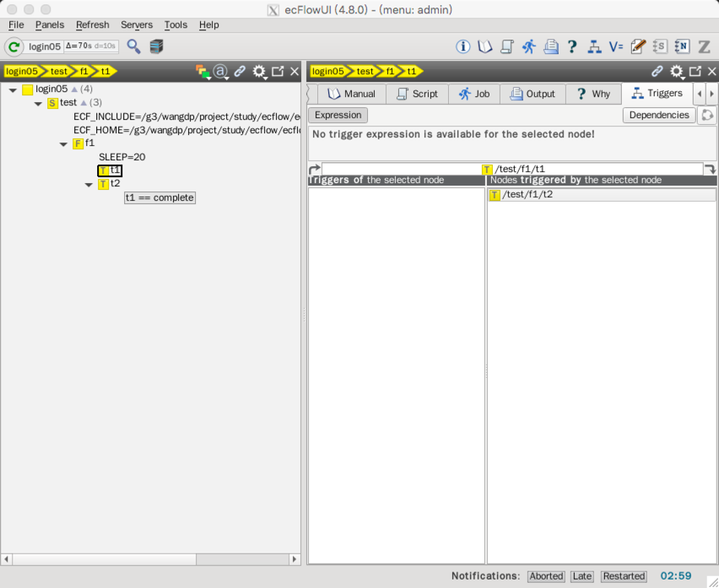Click the Node notebook N icon
The image size is (719, 588).
coord(682,46)
